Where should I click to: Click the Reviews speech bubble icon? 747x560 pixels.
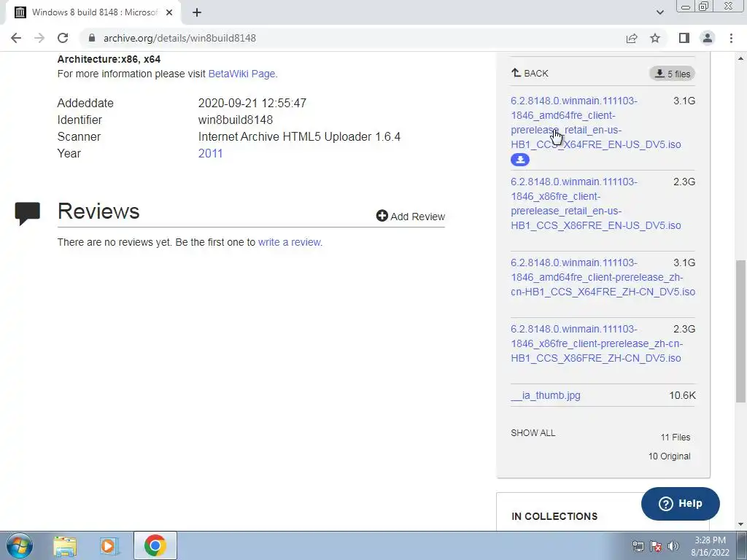click(27, 213)
